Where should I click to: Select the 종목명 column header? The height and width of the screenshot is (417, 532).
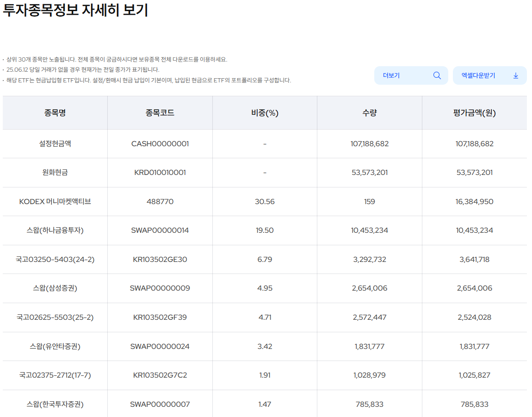54,112
